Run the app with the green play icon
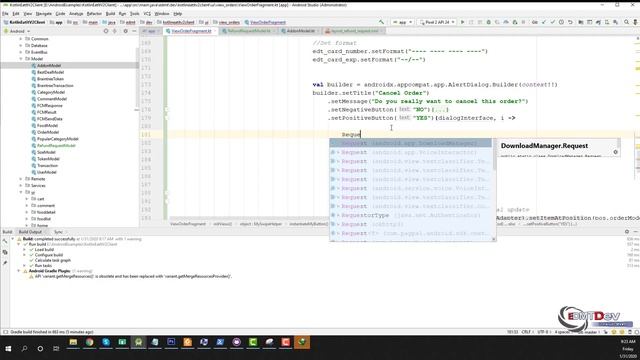This screenshot has height=360, width=640. coord(462,22)
